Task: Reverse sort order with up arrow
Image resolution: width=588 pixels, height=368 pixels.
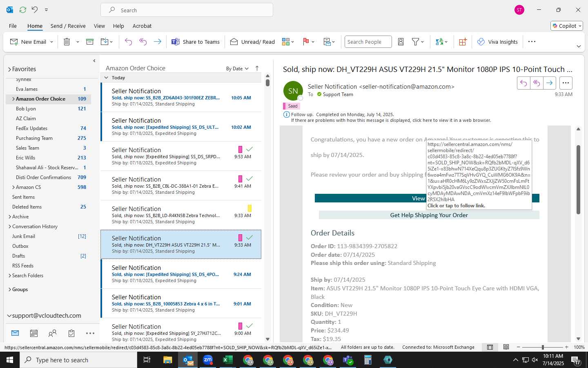Action: coord(257,68)
